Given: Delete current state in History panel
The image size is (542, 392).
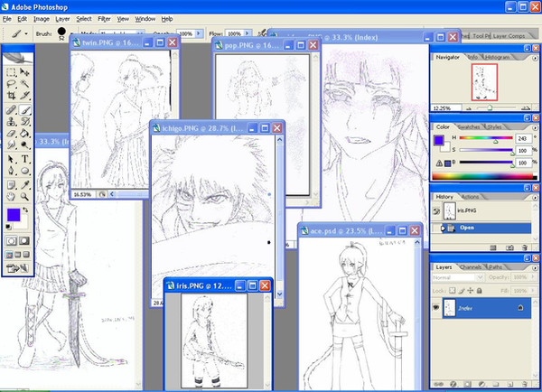Looking at the screenshot, I should point(525,247).
